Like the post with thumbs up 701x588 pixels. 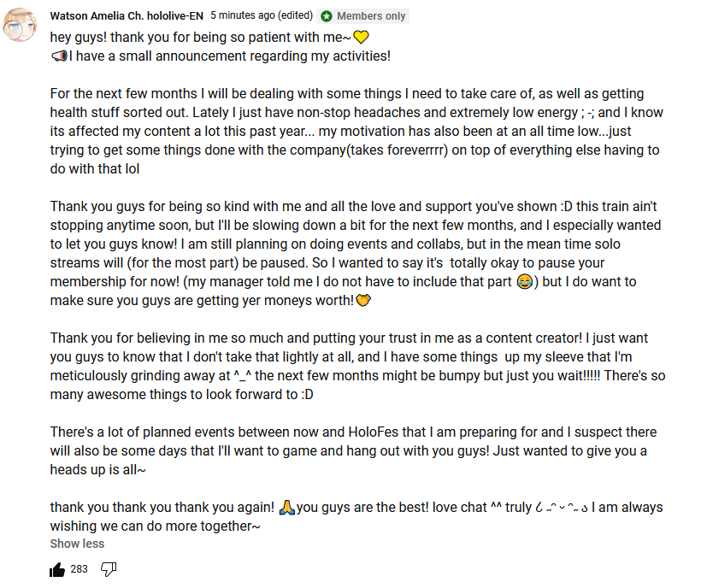57,569
